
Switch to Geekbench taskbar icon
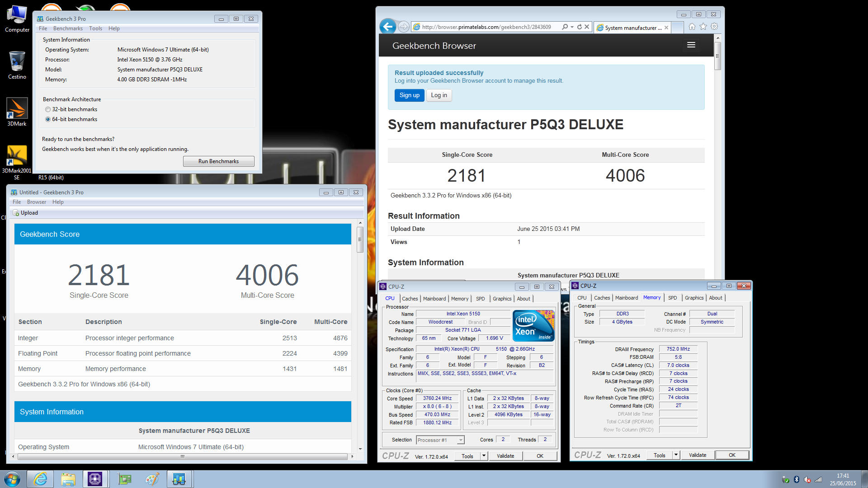click(179, 479)
